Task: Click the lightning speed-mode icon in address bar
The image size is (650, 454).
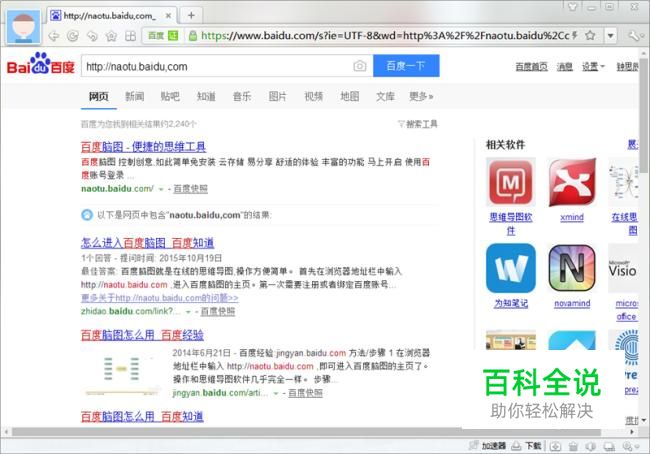Action: click(x=575, y=36)
